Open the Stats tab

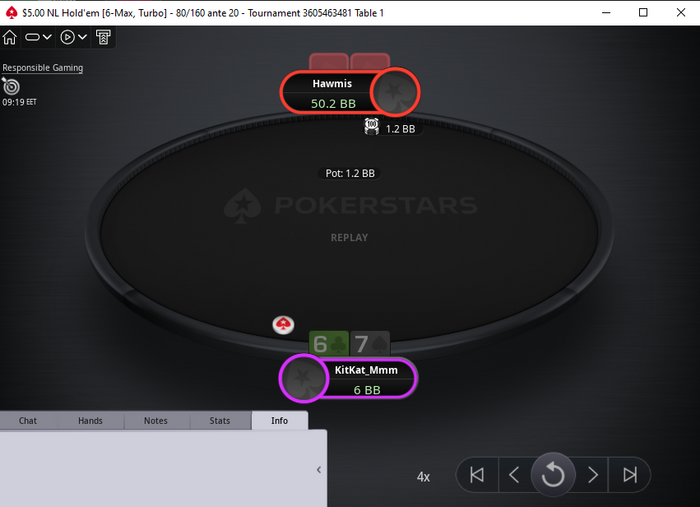[x=220, y=421]
